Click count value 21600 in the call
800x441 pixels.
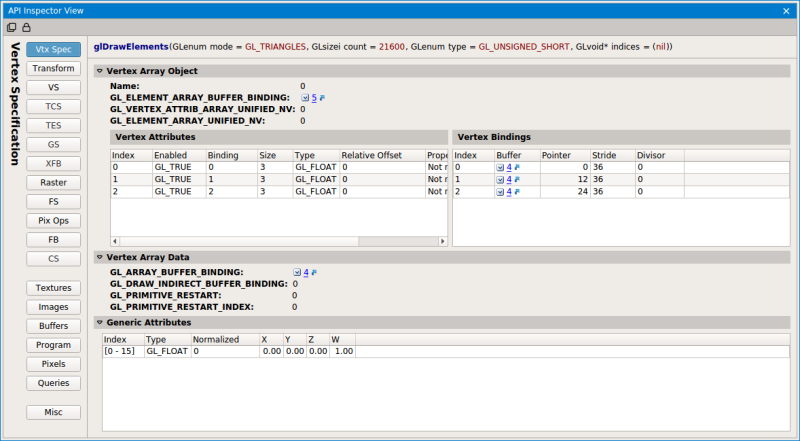[x=392, y=47]
